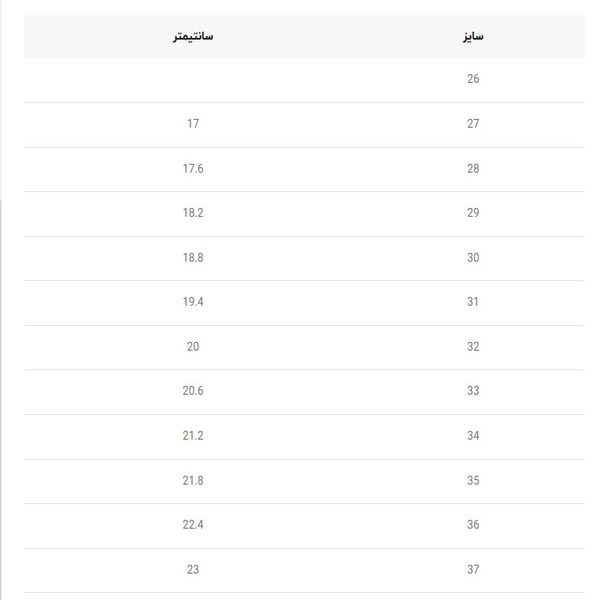Click the 18.2 centimeter value

click(193, 213)
